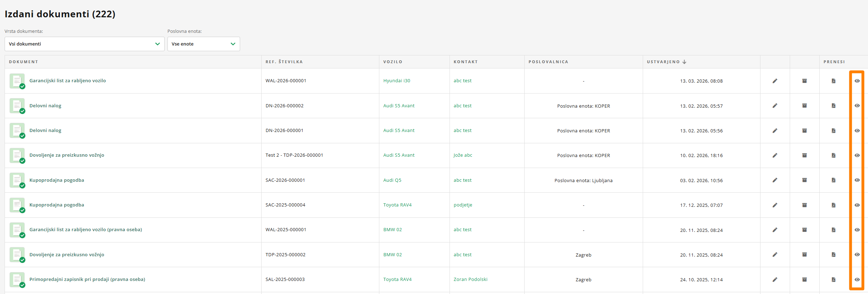Image resolution: width=868 pixels, height=294 pixels.
Task: Download PDF of DN-2026-000001 document
Action: click(x=833, y=131)
